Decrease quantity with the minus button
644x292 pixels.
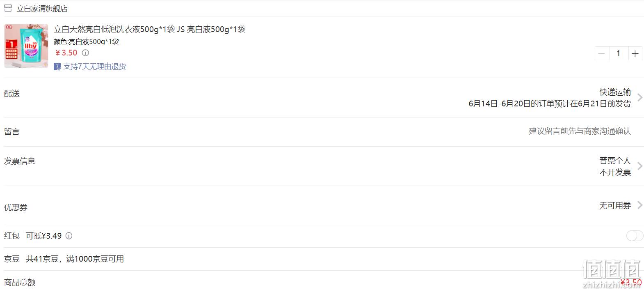click(x=602, y=53)
